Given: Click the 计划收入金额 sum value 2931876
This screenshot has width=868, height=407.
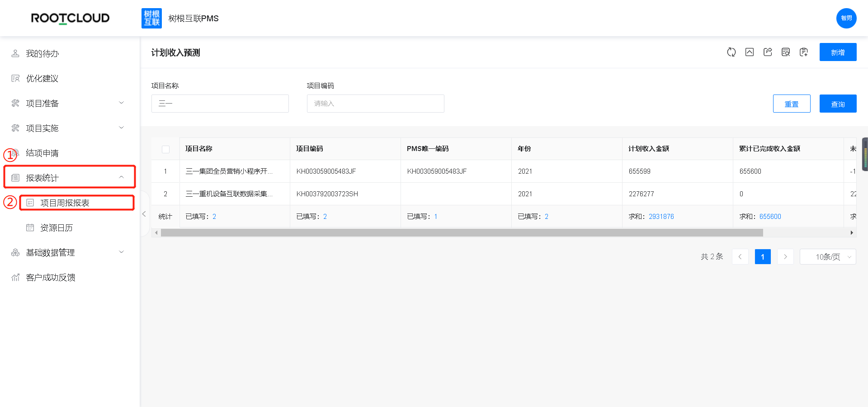Looking at the screenshot, I should click(661, 217).
